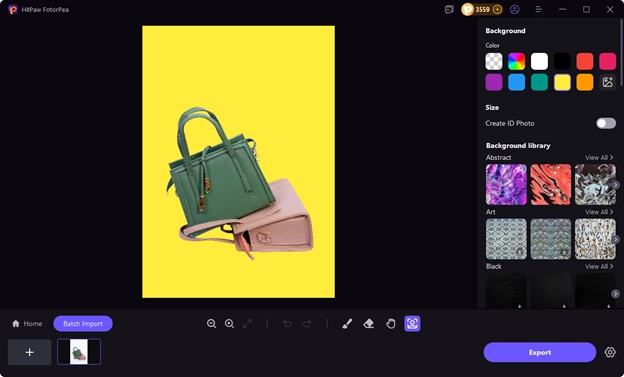Viewport: 624px width, 377px height.
Task: Show next Black backgrounds with arrow
Action: (x=615, y=294)
